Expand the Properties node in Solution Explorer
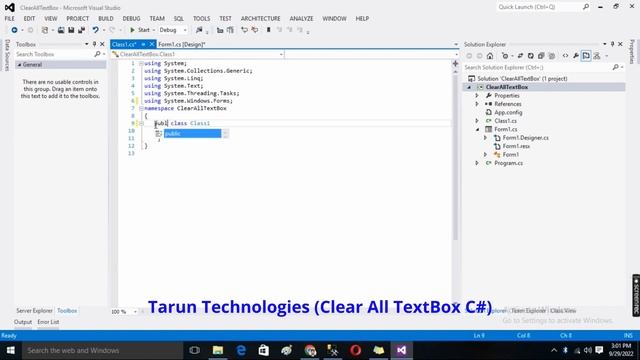This screenshot has width=640, height=360. (477, 96)
